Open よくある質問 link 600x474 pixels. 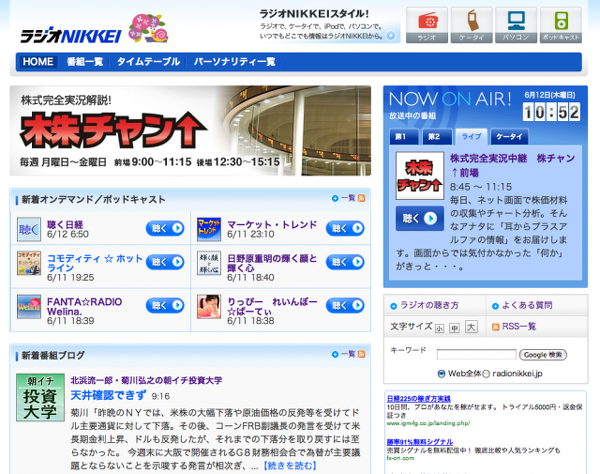[527, 305]
